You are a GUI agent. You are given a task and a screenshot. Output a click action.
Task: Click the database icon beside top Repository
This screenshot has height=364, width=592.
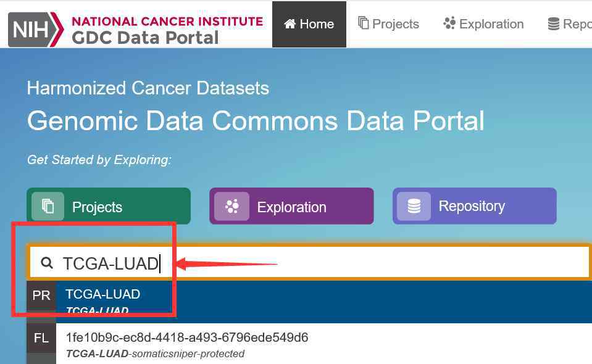point(554,24)
